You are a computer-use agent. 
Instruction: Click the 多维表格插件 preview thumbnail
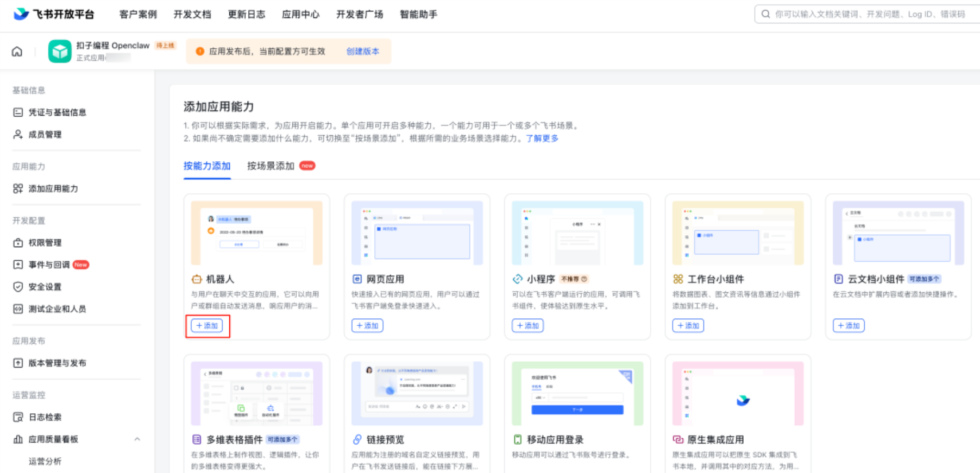[257, 393]
